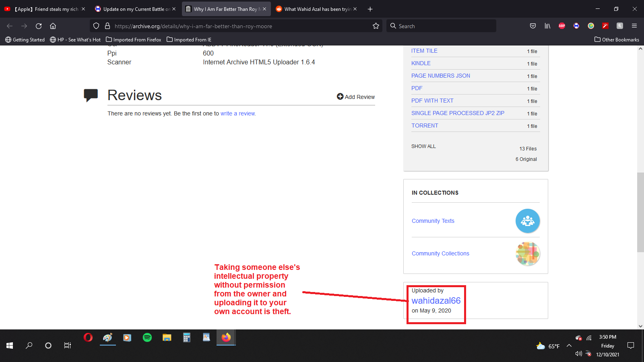
Task: Click the PDF WITH TEXT download link
Action: [432, 101]
